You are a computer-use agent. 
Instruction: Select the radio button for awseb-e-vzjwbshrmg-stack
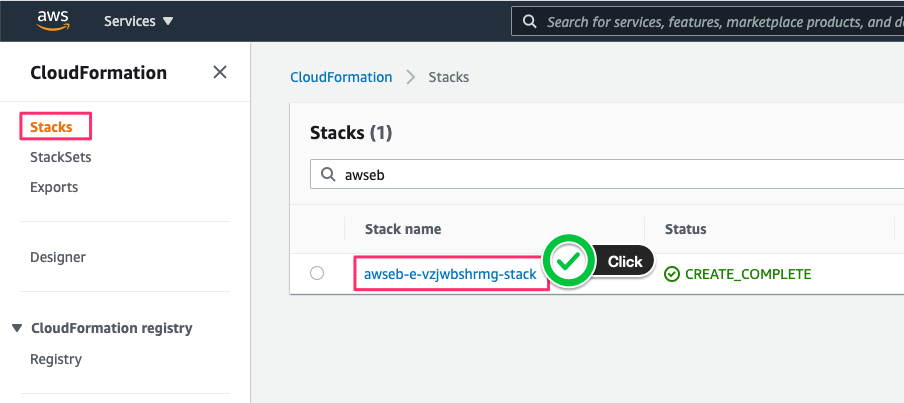[x=317, y=273]
